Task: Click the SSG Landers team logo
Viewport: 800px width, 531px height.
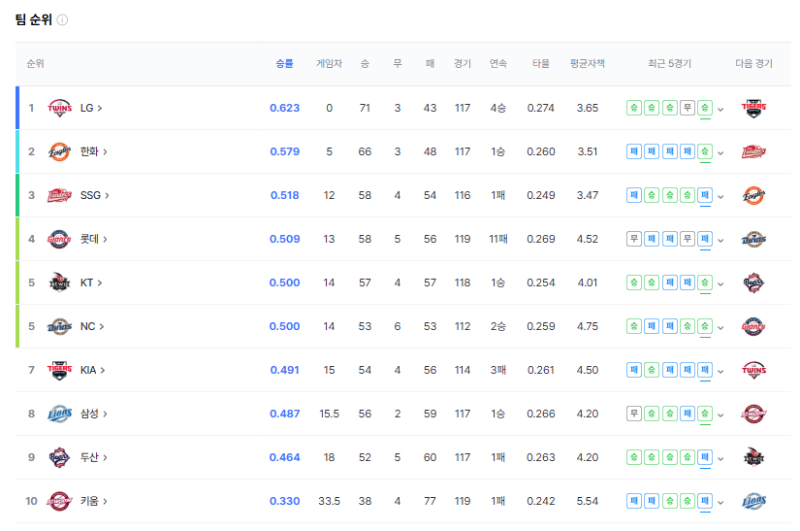Action: 59,195
